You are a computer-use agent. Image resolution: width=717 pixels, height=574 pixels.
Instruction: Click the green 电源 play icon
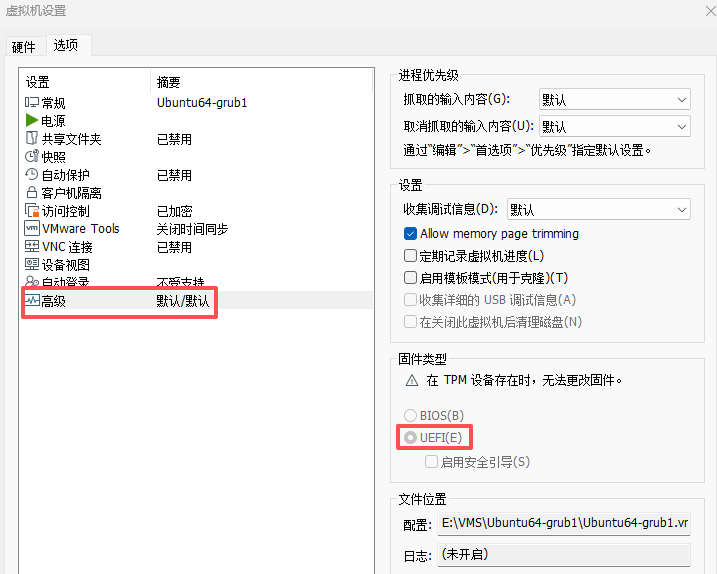click(x=32, y=120)
